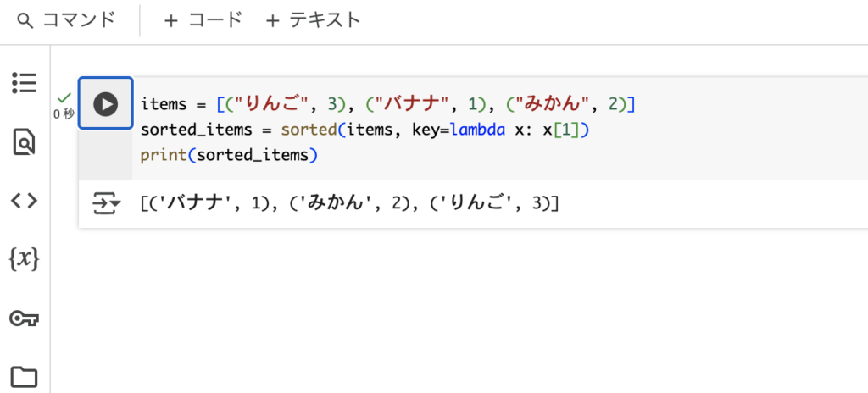Image resolution: width=868 pixels, height=393 pixels.
Task: Open the find and replace sidebar icon
Action: (25, 141)
